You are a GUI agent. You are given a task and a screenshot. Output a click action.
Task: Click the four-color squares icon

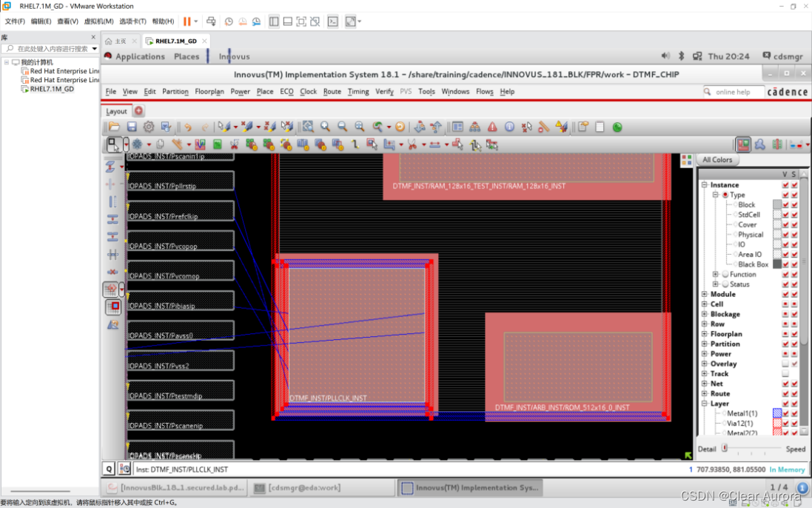tap(687, 161)
